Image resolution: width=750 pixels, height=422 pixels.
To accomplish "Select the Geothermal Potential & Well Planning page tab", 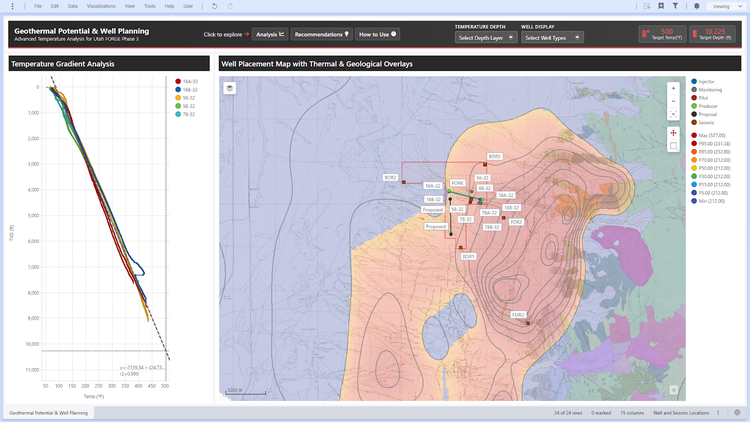I will (x=48, y=412).
